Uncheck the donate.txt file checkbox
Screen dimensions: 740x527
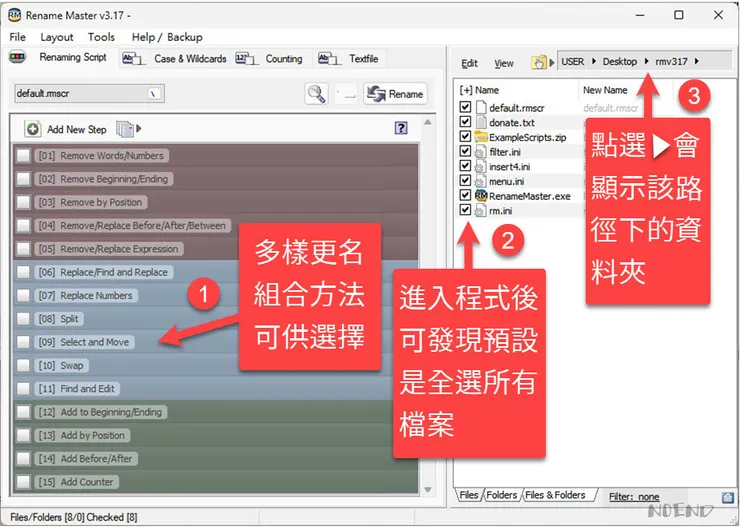point(465,122)
